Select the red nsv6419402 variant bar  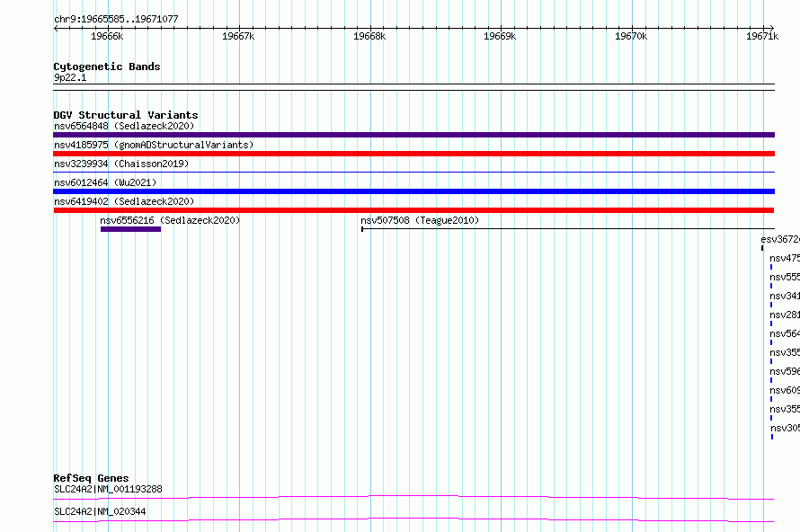pyautogui.click(x=413, y=210)
